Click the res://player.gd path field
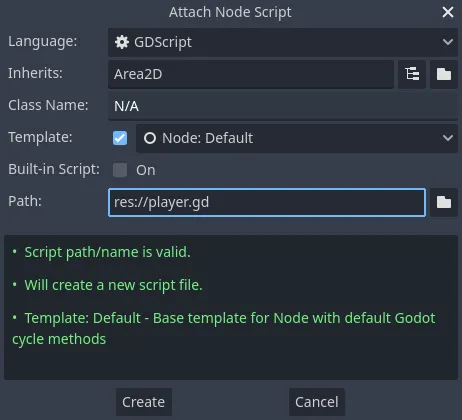This screenshot has width=462, height=420. (267, 202)
